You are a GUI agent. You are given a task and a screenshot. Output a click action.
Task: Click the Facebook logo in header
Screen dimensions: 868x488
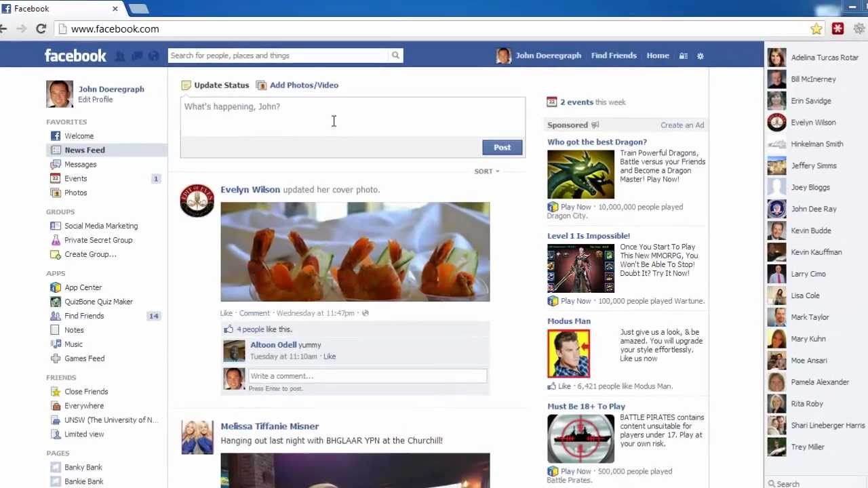pyautogui.click(x=75, y=56)
